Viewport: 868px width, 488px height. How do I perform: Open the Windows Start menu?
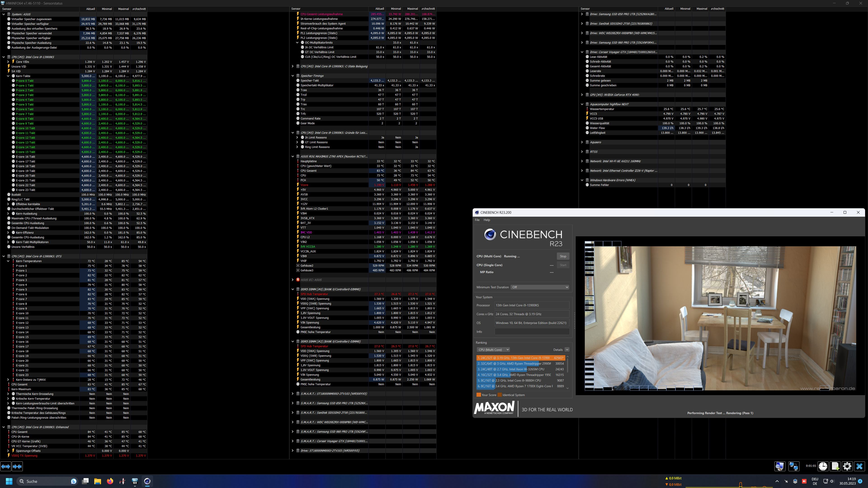tap(9, 481)
